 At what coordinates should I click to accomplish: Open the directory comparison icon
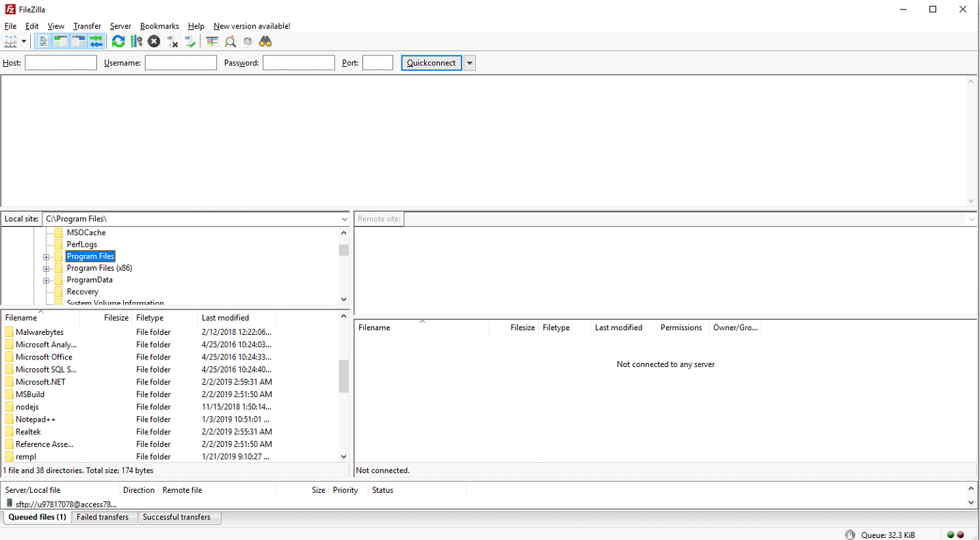(212, 42)
